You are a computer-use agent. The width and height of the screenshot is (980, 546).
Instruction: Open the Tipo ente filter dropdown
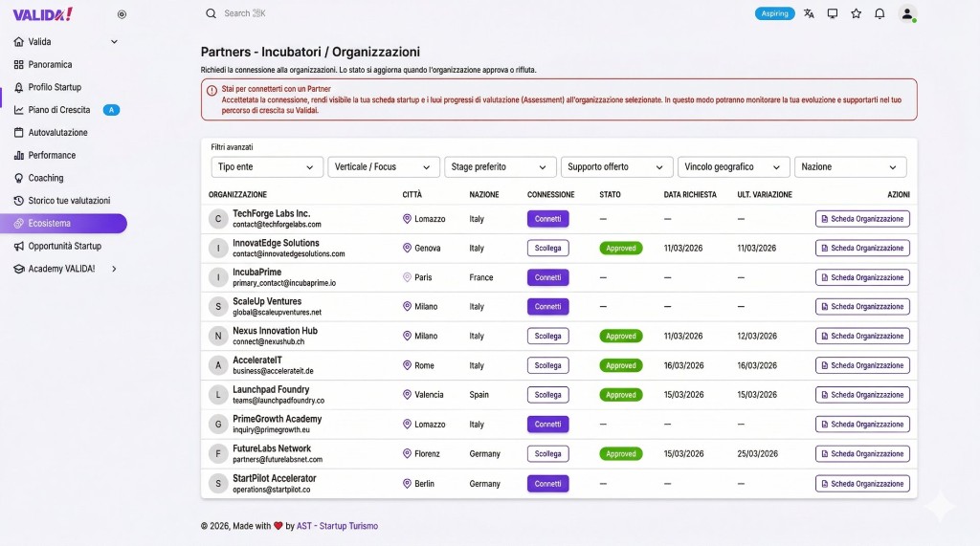tap(267, 167)
